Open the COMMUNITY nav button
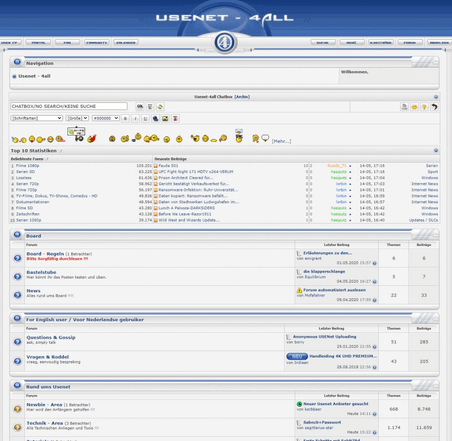This screenshot has width=452, height=441. click(x=97, y=43)
